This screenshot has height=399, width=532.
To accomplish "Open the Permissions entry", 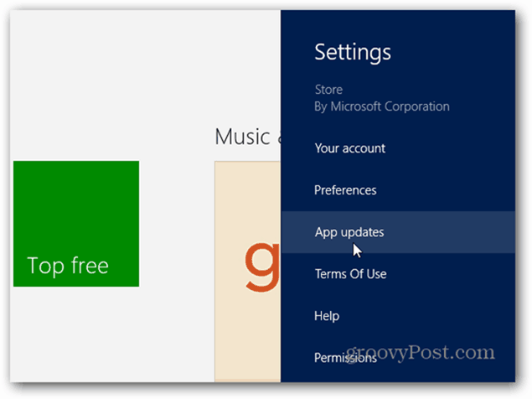I will click(345, 358).
